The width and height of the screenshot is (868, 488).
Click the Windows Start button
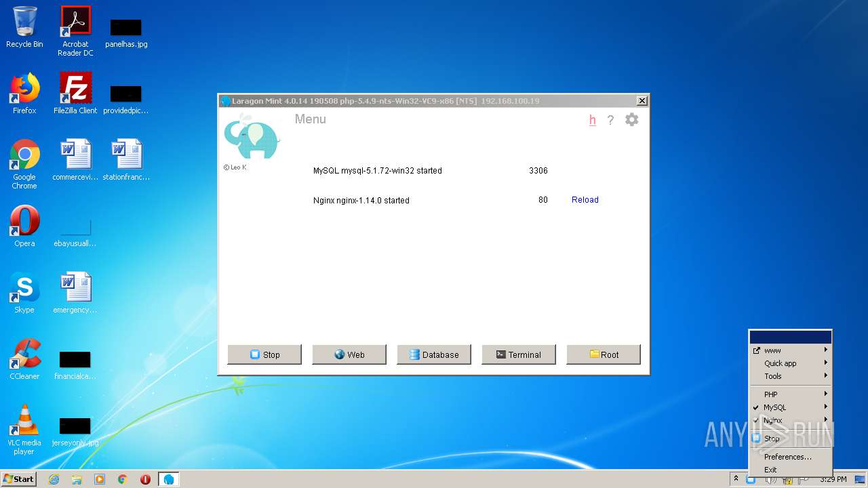pyautogui.click(x=18, y=479)
